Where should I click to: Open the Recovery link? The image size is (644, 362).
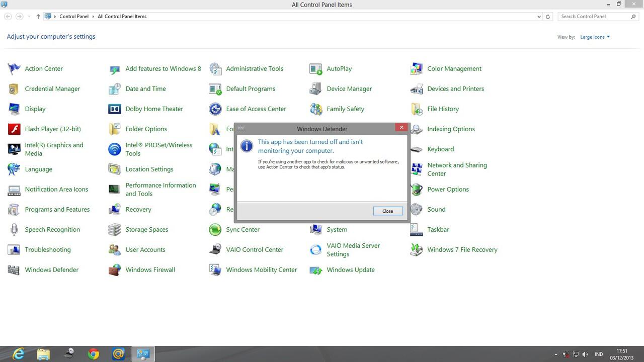pyautogui.click(x=138, y=210)
